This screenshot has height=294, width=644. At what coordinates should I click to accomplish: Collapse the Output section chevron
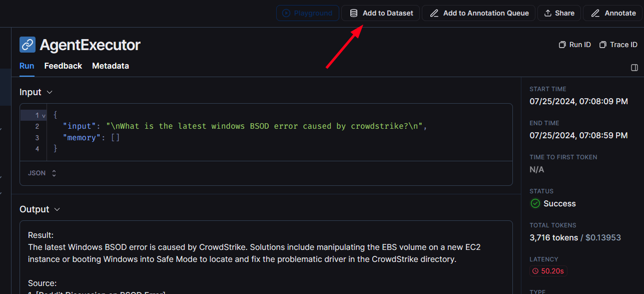coord(57,209)
